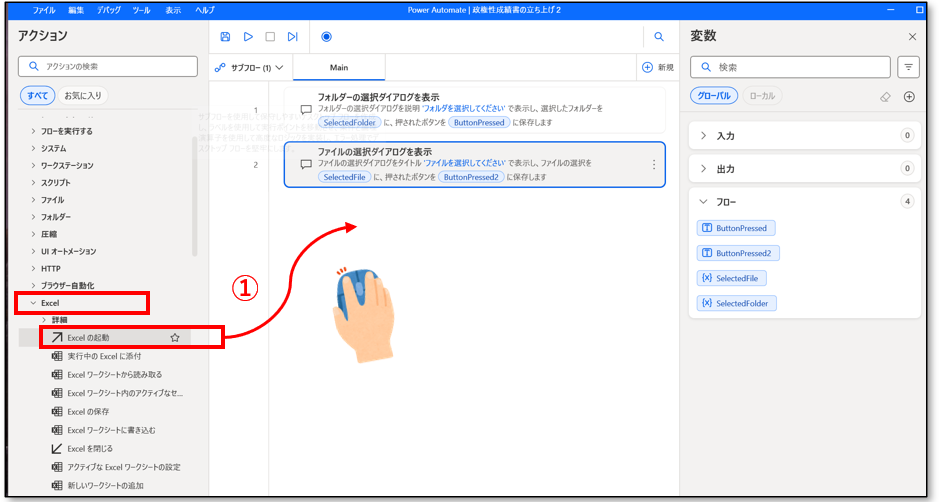This screenshot has width=943, height=502.
Task: Start the recorder icon
Action: (326, 37)
